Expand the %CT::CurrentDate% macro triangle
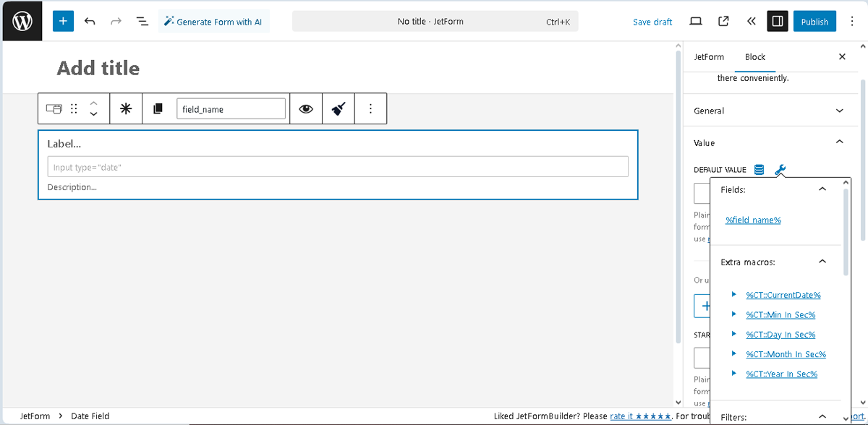The width and height of the screenshot is (868, 425). click(x=733, y=294)
